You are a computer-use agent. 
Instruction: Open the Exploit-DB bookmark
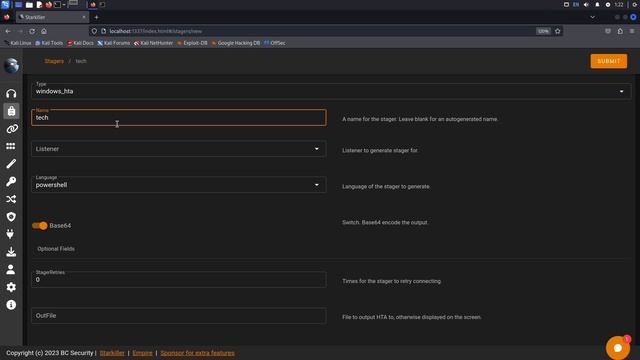click(192, 43)
